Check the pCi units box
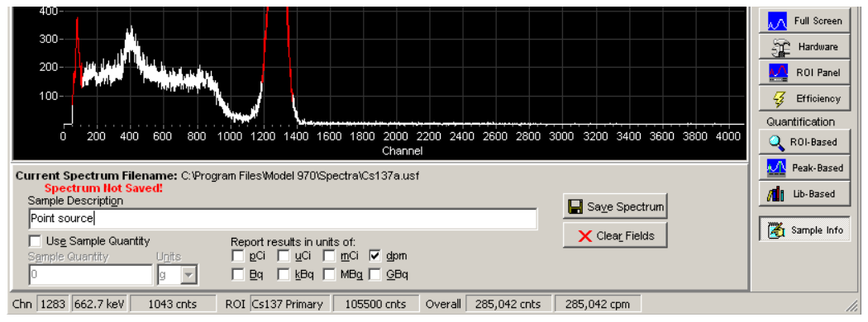The image size is (868, 322). (x=237, y=256)
